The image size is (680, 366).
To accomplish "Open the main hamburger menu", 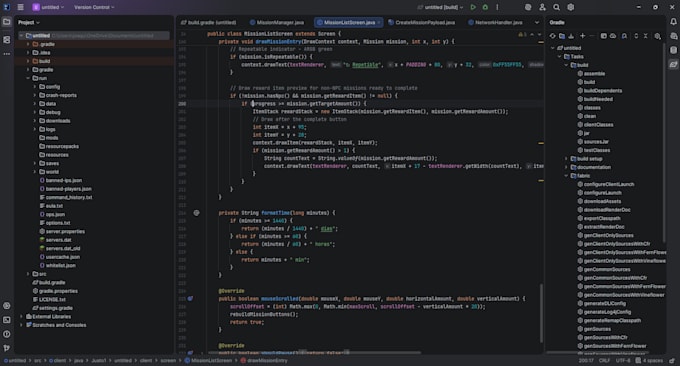I will tap(20, 7).
